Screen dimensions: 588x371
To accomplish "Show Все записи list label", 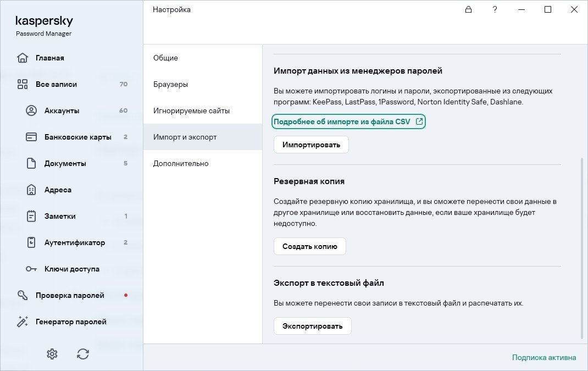I will point(56,84).
